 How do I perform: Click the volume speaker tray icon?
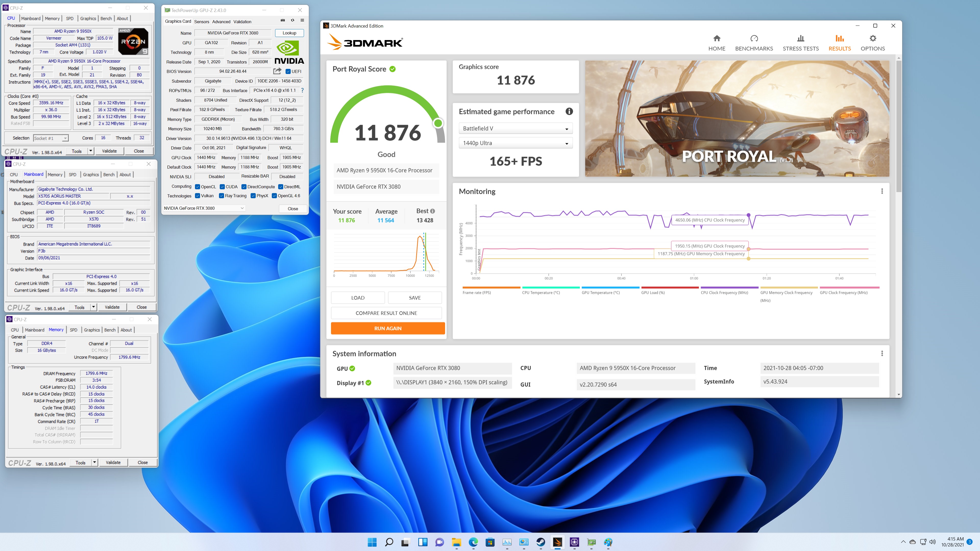933,542
